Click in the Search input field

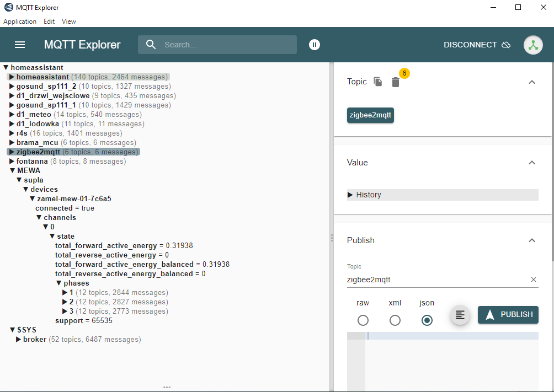(226, 45)
